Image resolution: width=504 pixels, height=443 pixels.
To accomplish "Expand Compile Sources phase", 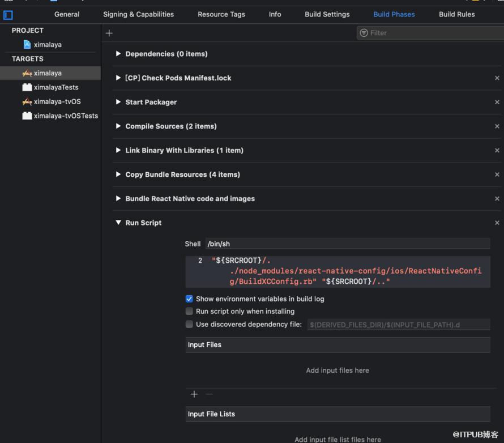I will [118, 126].
